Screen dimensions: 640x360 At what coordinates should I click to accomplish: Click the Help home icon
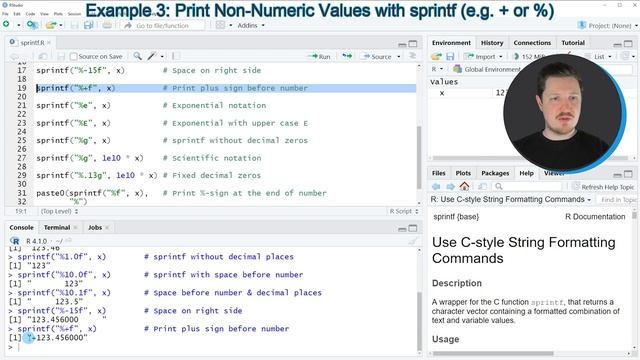tap(464, 187)
